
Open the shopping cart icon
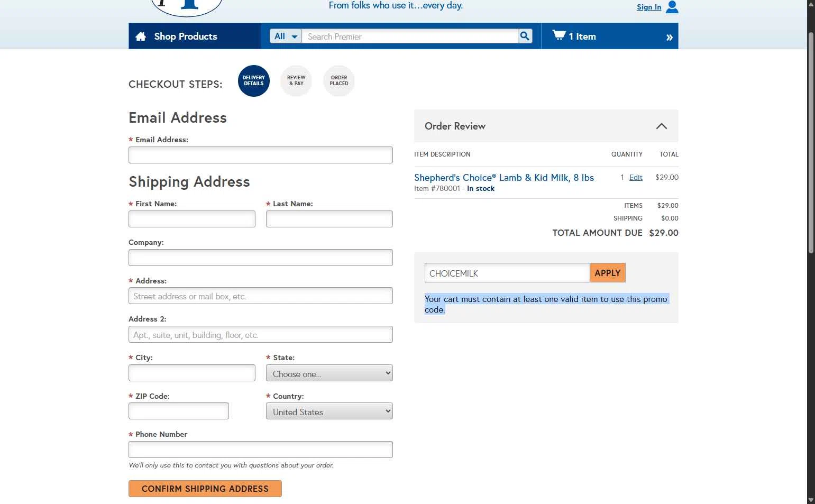(x=559, y=35)
